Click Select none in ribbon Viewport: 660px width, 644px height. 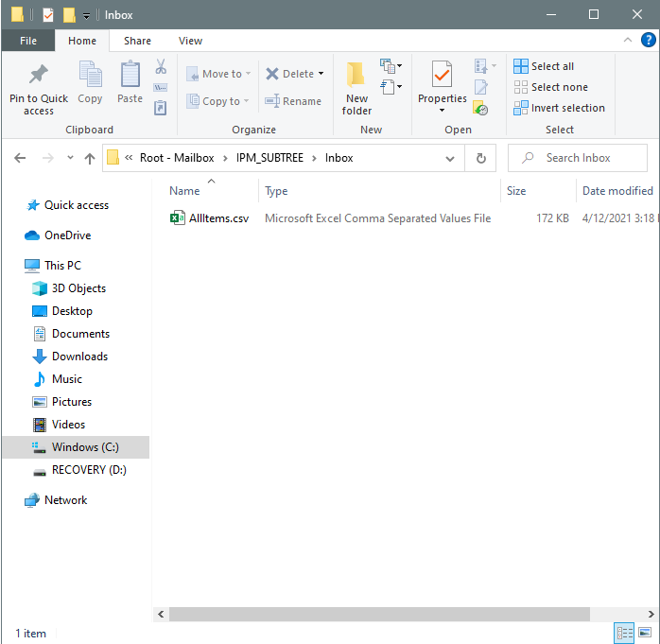550,87
